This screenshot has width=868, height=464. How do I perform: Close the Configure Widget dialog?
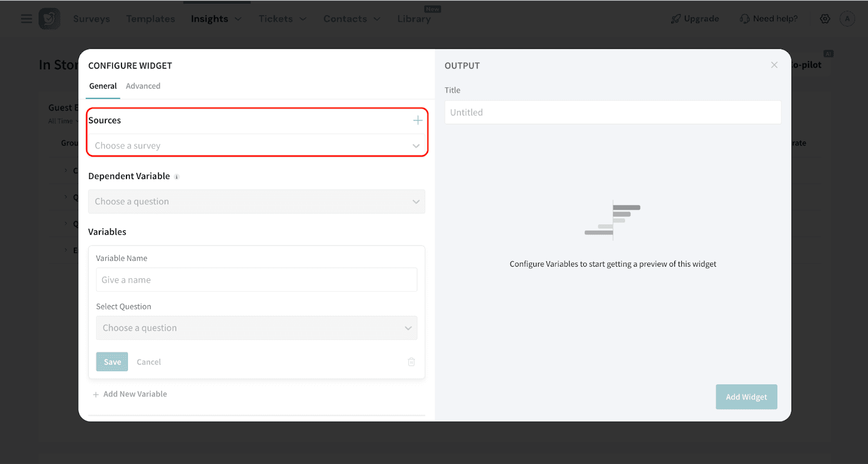coord(774,65)
